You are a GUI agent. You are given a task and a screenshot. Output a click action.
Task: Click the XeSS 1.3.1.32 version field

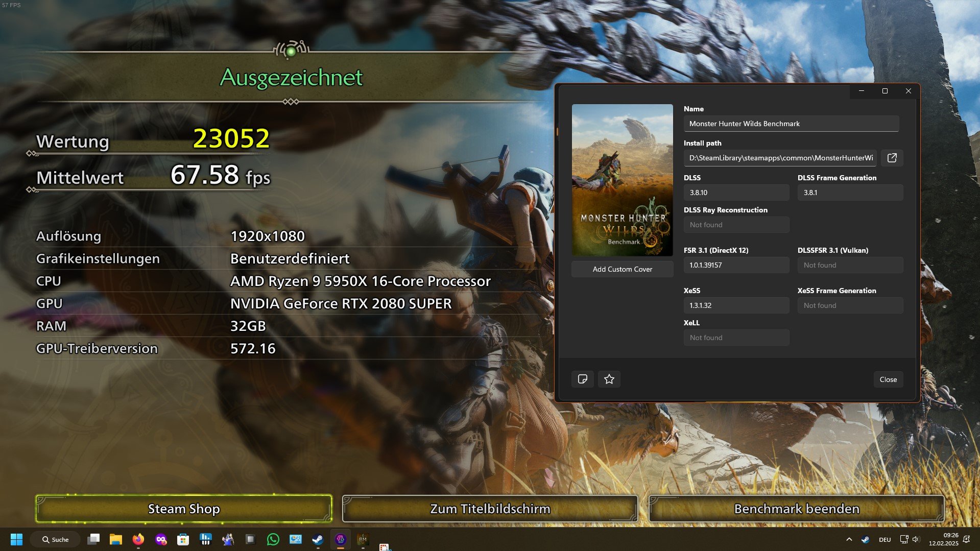click(x=736, y=305)
